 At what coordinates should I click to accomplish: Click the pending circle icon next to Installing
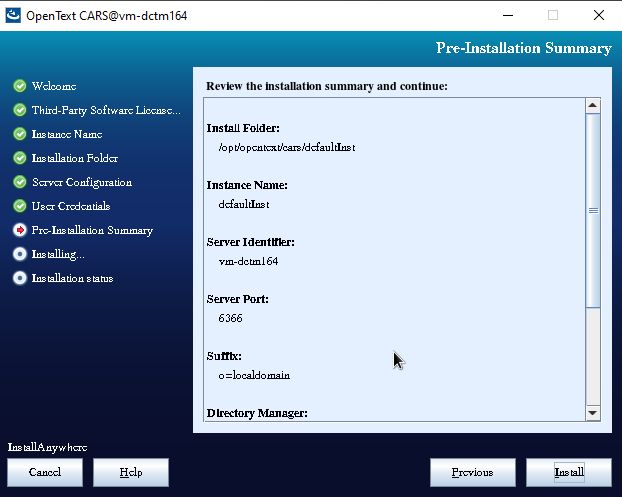pyautogui.click(x=19, y=254)
